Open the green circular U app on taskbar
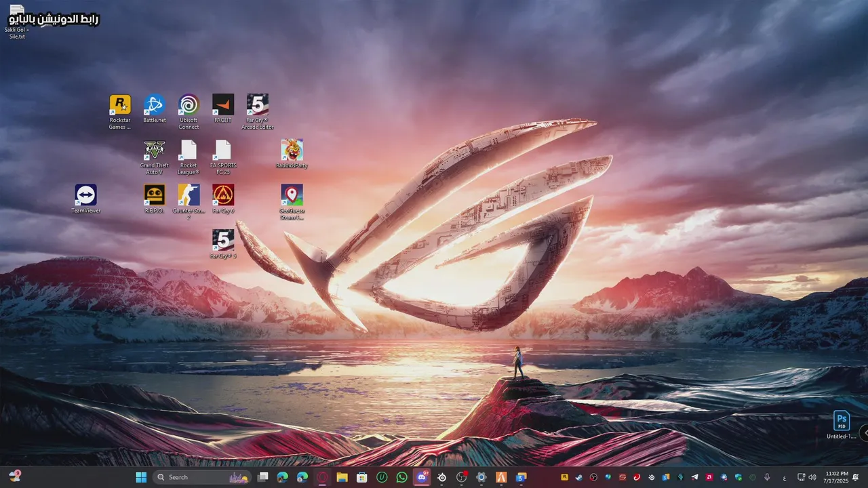This screenshot has height=488, width=868. 382,477
